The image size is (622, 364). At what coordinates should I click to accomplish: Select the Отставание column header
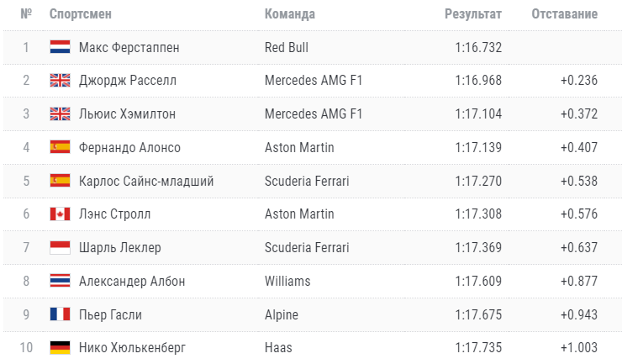pyautogui.click(x=565, y=14)
